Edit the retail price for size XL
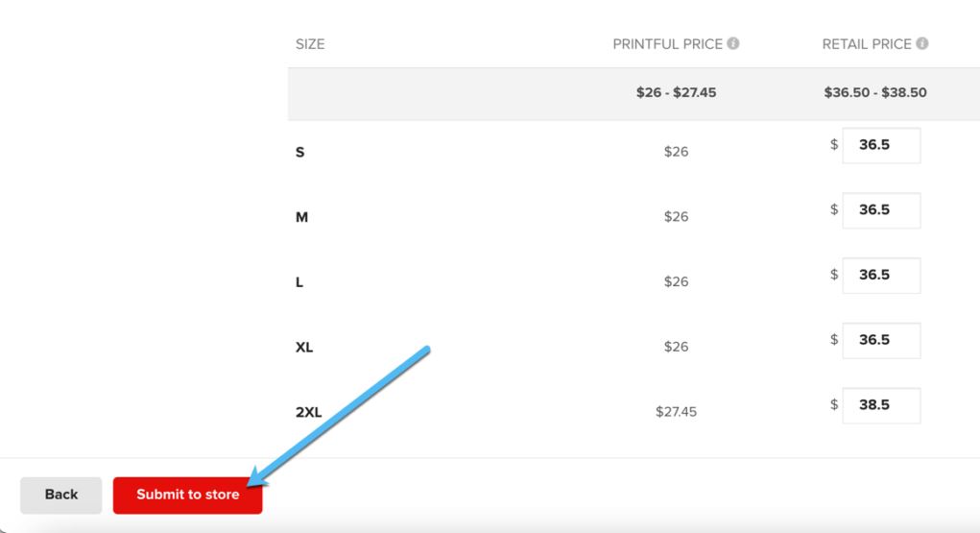 coord(881,340)
